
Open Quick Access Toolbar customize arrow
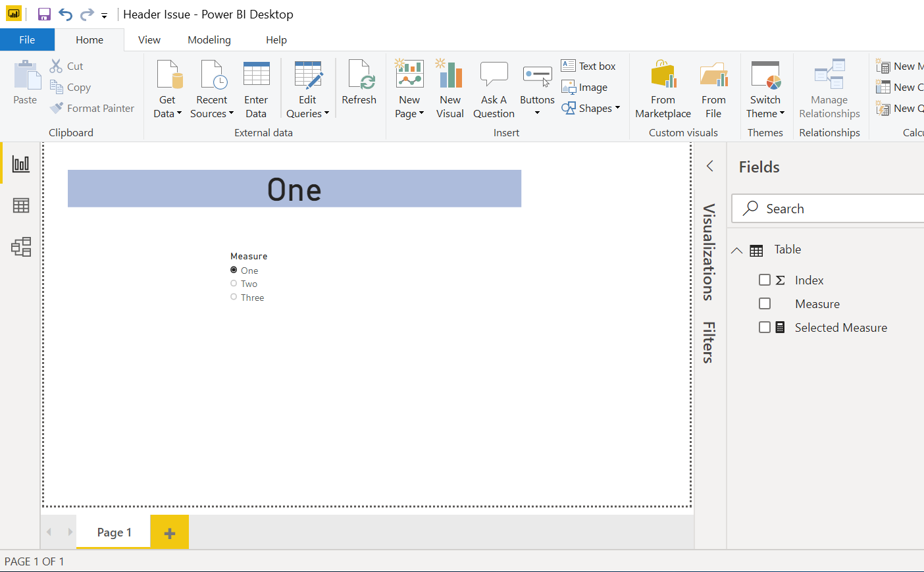coord(104,16)
